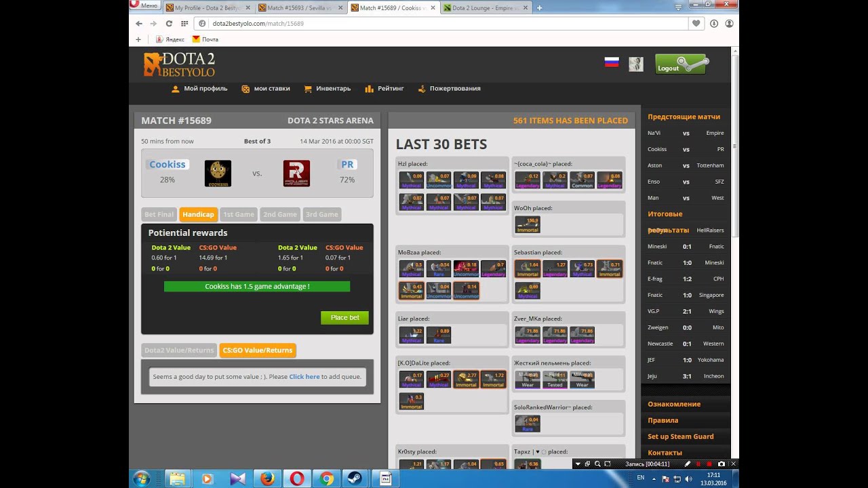Click the recorder pencil draw icon
The height and width of the screenshot is (488, 868).
[687, 464]
